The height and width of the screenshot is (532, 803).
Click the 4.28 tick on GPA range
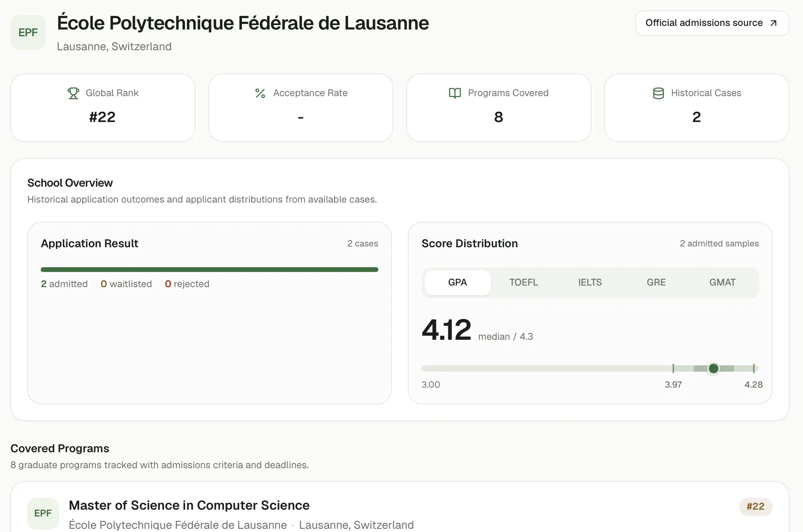click(754, 368)
